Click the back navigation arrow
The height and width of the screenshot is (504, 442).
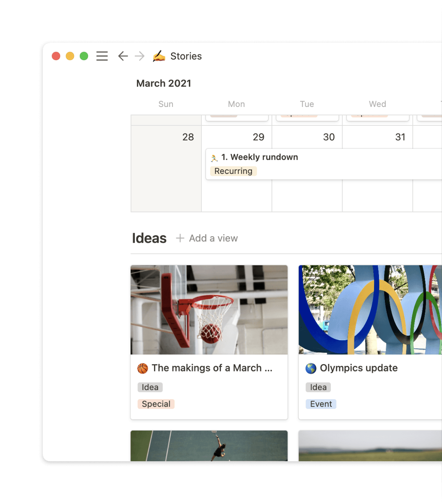click(123, 56)
